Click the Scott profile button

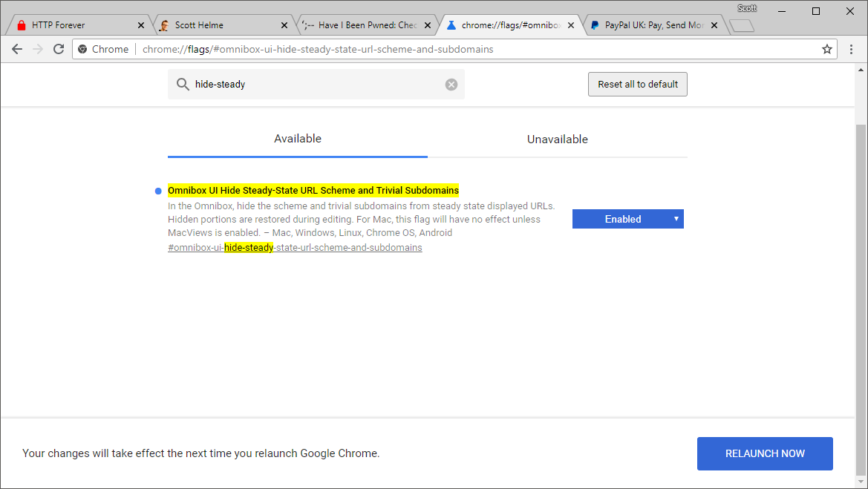click(747, 8)
